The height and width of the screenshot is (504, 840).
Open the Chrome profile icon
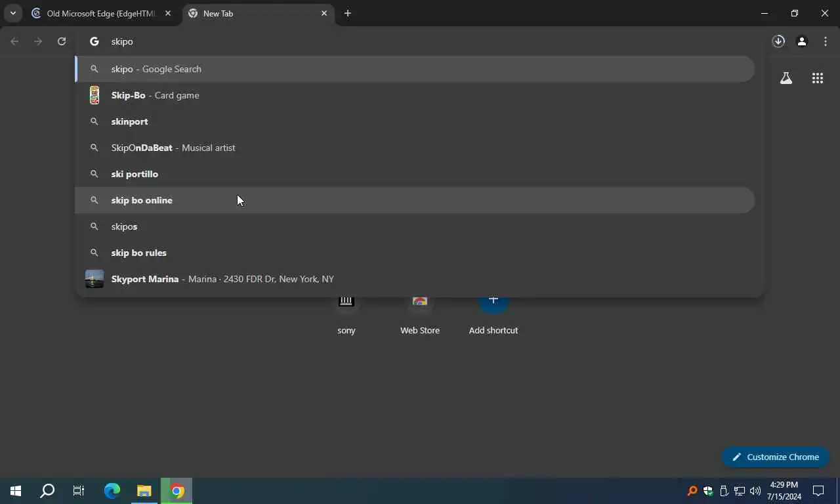802,41
